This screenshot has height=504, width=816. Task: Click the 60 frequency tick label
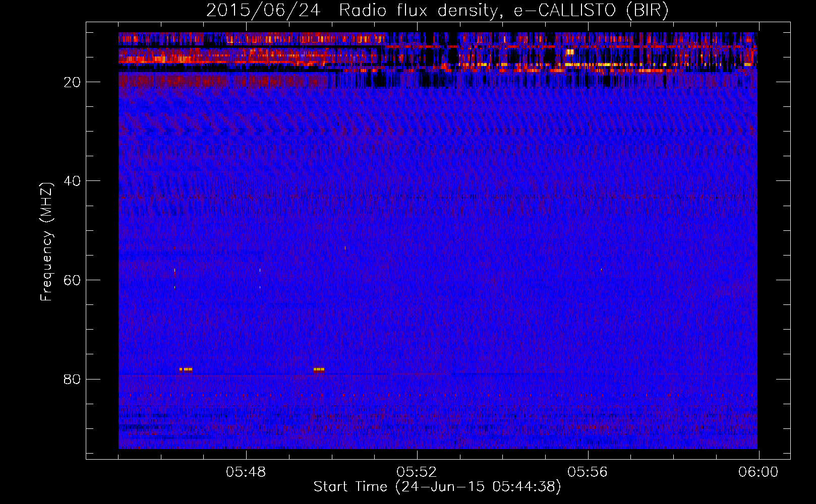pyautogui.click(x=72, y=280)
